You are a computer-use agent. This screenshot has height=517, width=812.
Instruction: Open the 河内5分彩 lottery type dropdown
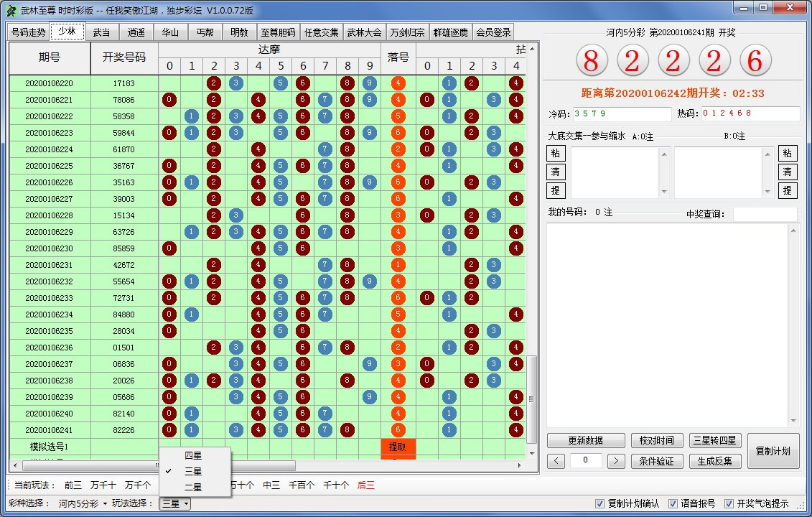click(83, 504)
